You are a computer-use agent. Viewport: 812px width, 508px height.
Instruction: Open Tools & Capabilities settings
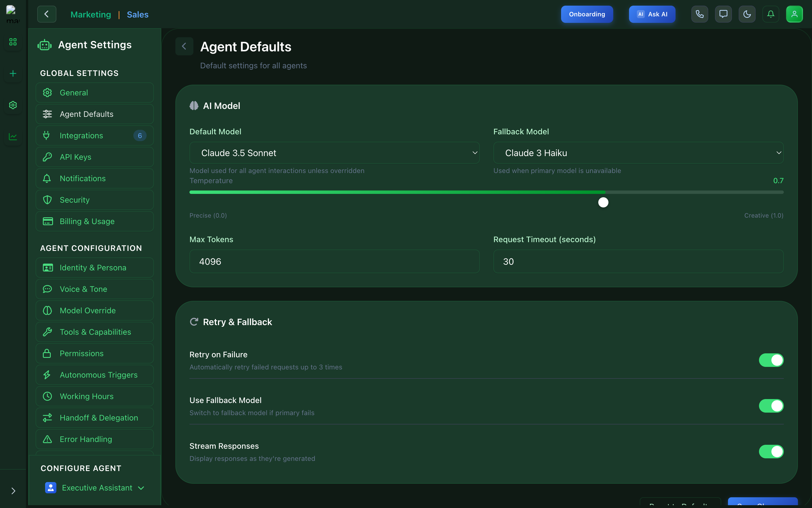[95, 332]
